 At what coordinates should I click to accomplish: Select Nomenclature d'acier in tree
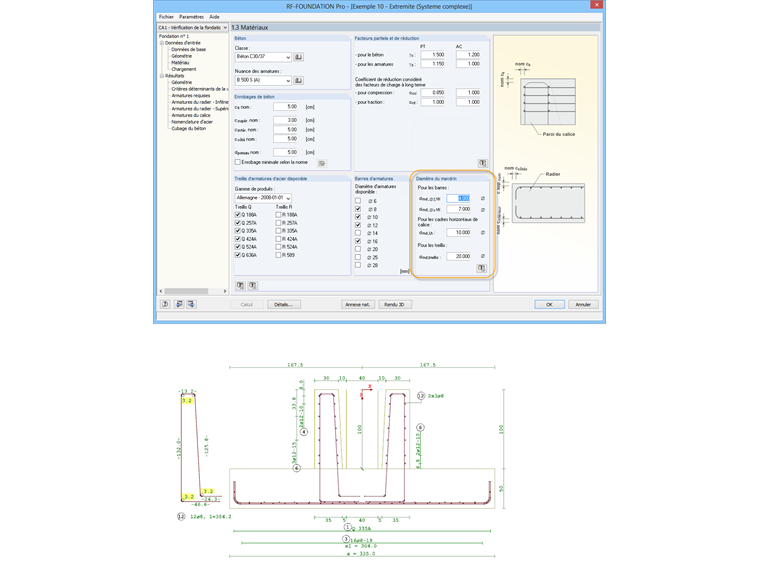pos(192,122)
